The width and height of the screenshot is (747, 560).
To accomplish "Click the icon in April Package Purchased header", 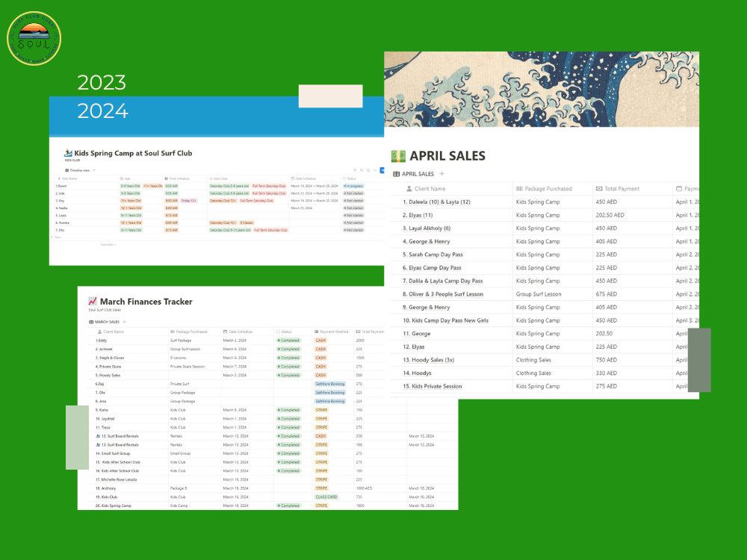I will pyautogui.click(x=519, y=189).
